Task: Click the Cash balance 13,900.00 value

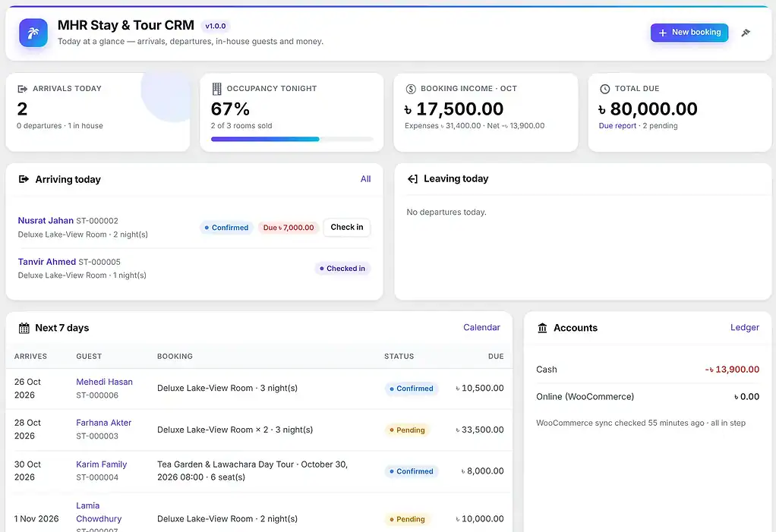Action: click(x=732, y=370)
